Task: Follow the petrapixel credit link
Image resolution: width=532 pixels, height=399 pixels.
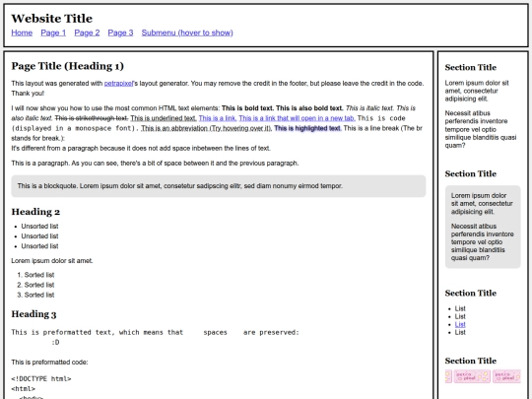Action: (x=118, y=83)
